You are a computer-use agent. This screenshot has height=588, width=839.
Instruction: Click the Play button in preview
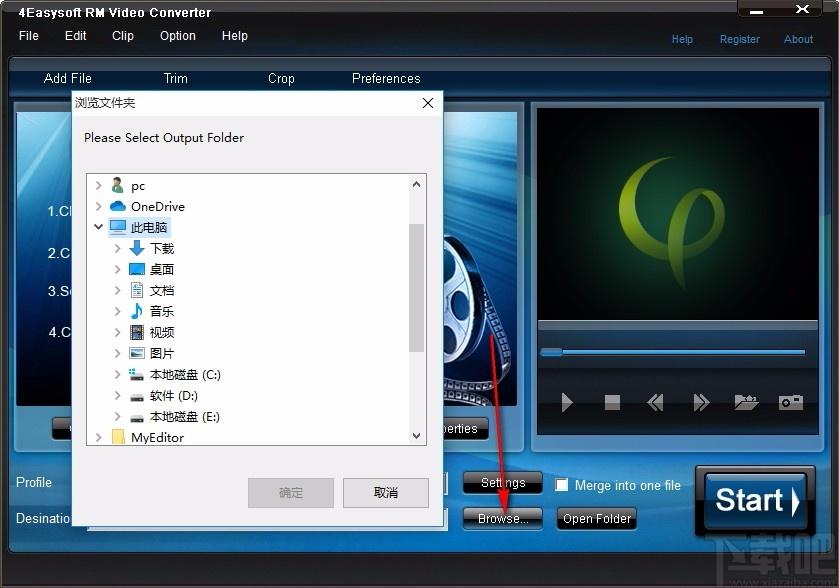tap(567, 402)
